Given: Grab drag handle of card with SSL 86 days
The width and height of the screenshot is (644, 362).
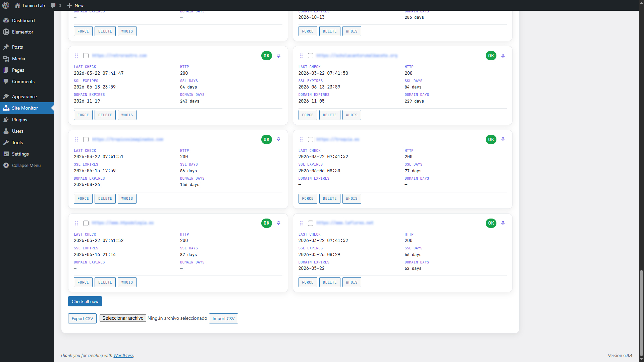Looking at the screenshot, I should click(x=76, y=139).
